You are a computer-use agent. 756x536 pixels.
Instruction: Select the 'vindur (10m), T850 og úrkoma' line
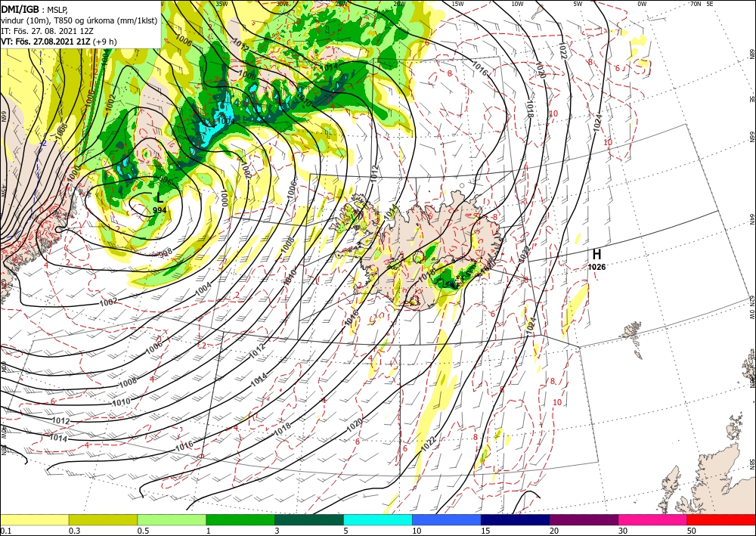pyautogui.click(x=79, y=20)
